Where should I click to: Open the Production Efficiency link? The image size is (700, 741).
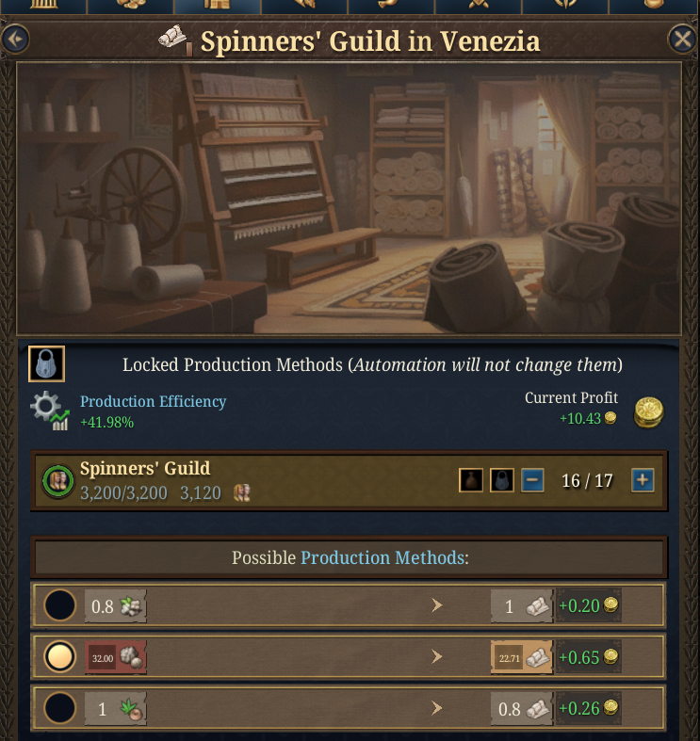coord(153,401)
